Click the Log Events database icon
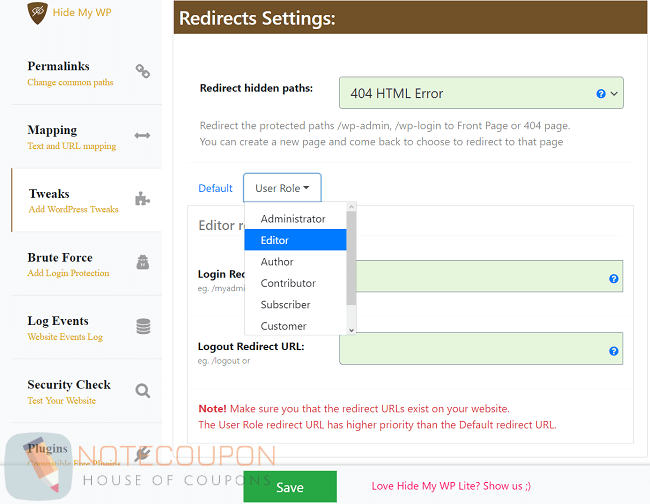This screenshot has width=650, height=504. pos(143,326)
